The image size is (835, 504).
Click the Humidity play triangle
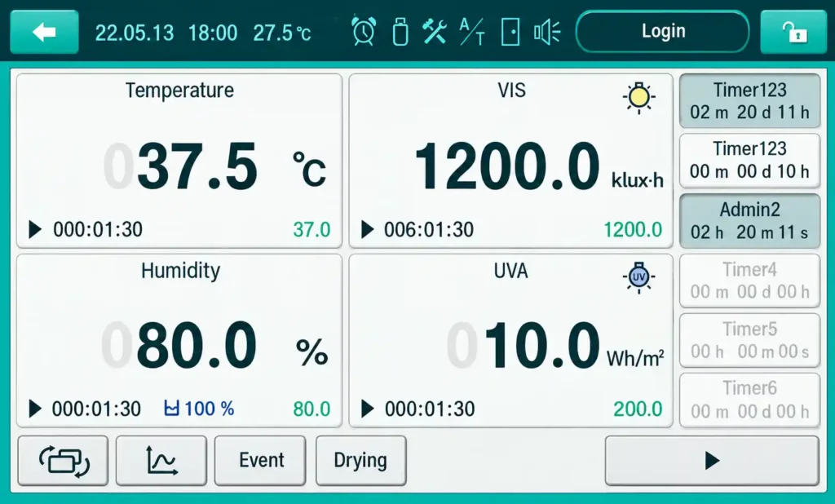[x=35, y=409]
